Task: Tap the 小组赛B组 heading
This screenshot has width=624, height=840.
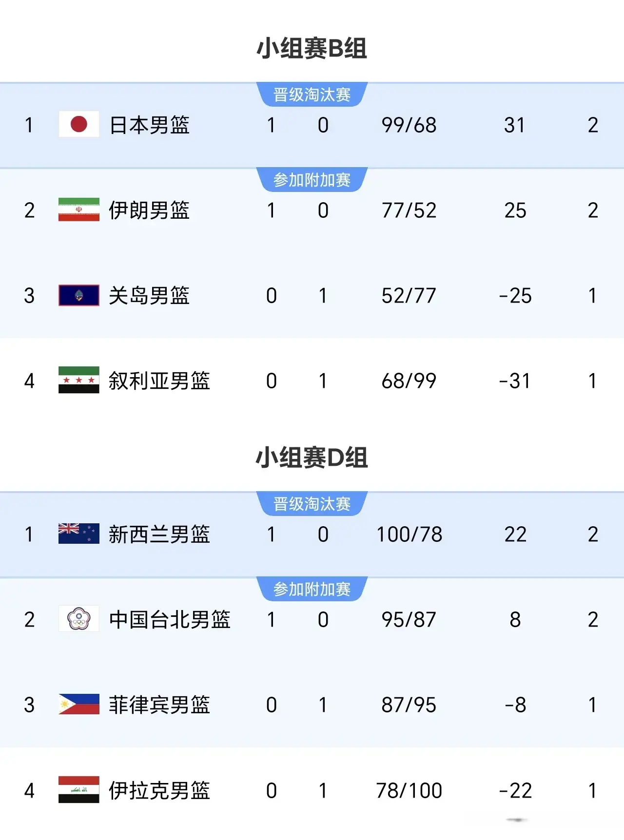Action: pos(312,48)
